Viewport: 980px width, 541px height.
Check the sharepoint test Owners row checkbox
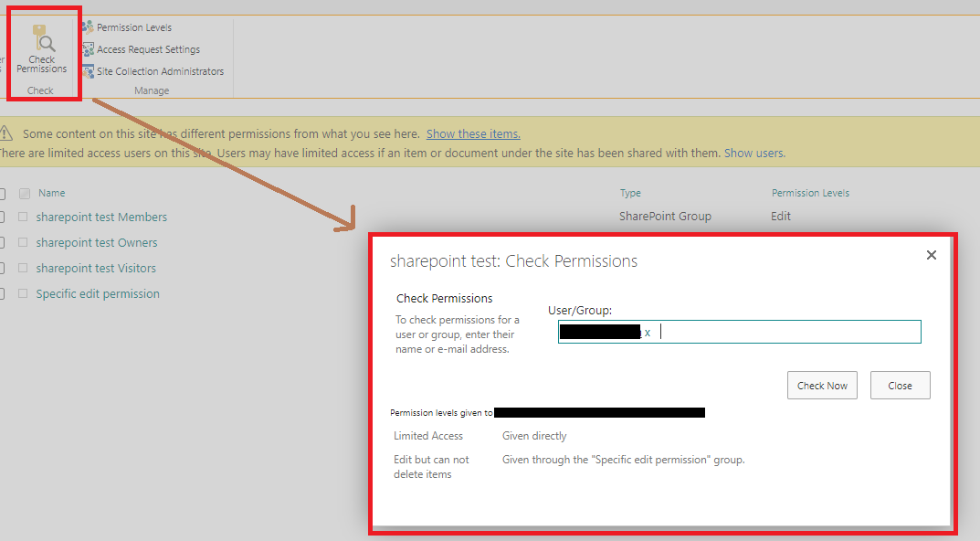coord(23,243)
